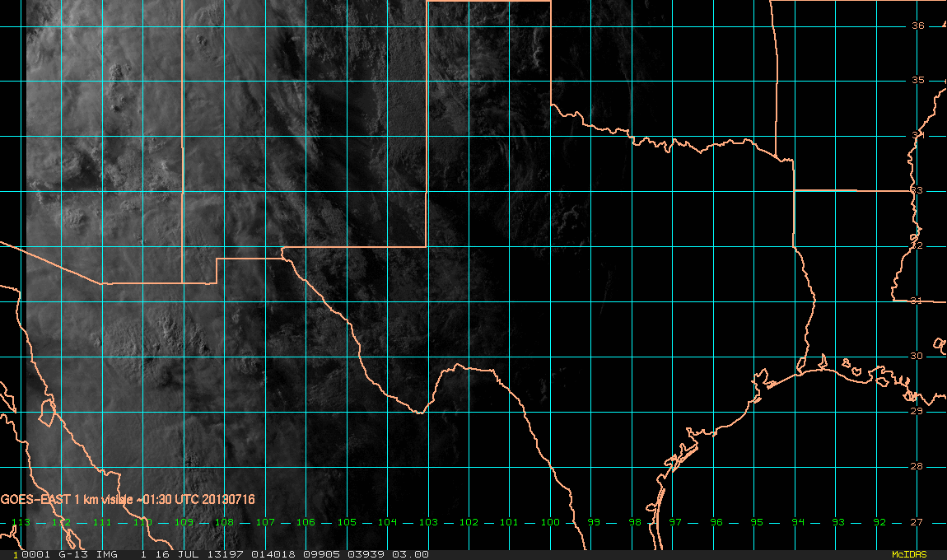Click the McIDAS label in status bar
The image size is (947, 560).
pos(909,554)
